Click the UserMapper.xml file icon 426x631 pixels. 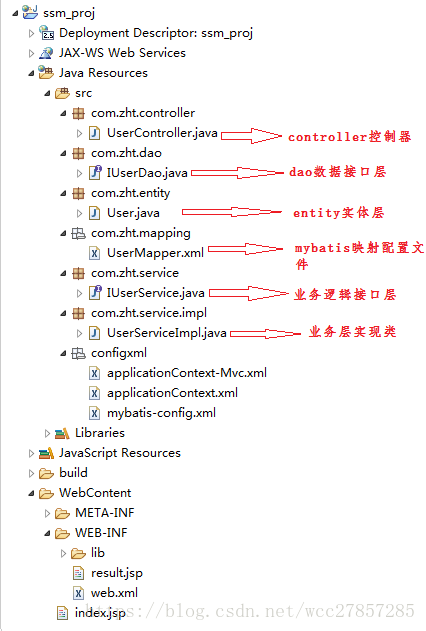[x=94, y=253]
